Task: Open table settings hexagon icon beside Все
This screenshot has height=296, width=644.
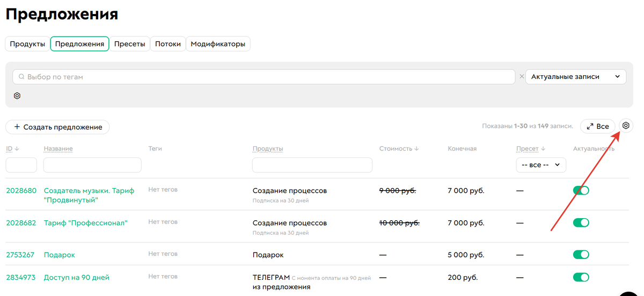Action: click(x=626, y=126)
